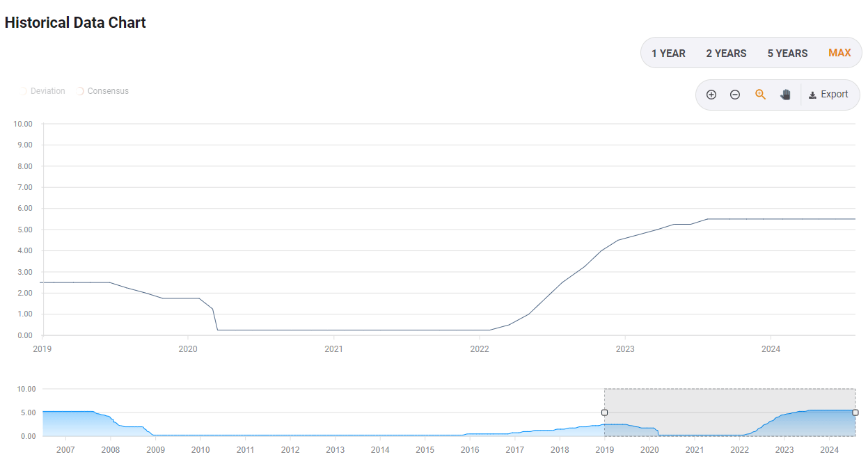Select the MAX range
Screen dimensions: 868x473
click(x=839, y=52)
